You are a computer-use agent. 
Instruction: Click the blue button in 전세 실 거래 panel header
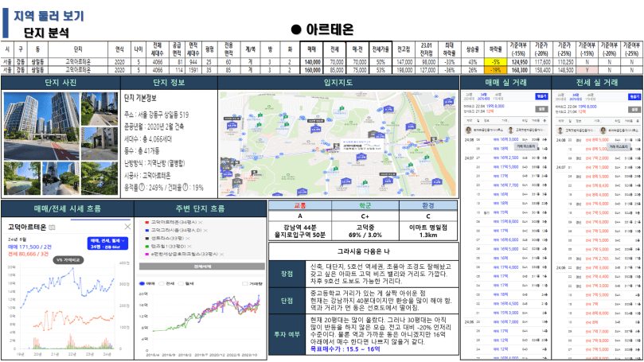[634, 96]
